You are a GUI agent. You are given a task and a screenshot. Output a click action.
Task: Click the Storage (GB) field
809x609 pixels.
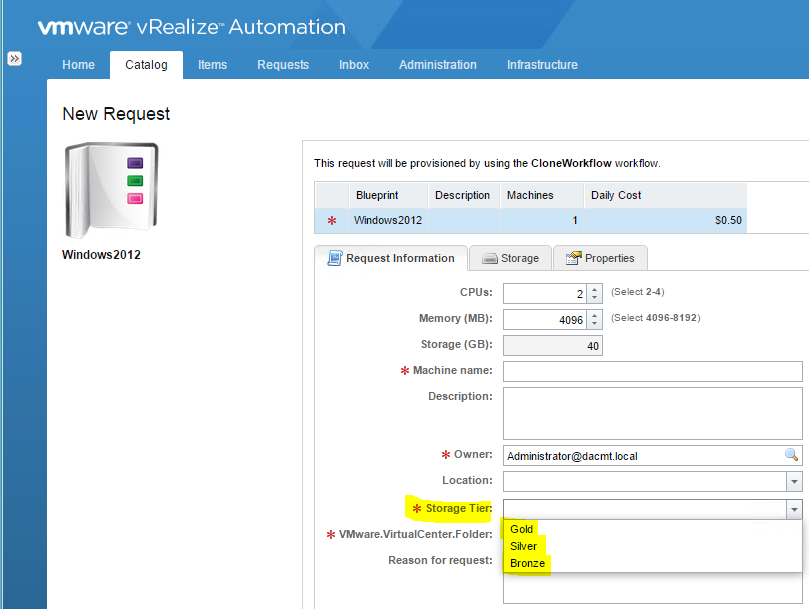click(x=553, y=346)
